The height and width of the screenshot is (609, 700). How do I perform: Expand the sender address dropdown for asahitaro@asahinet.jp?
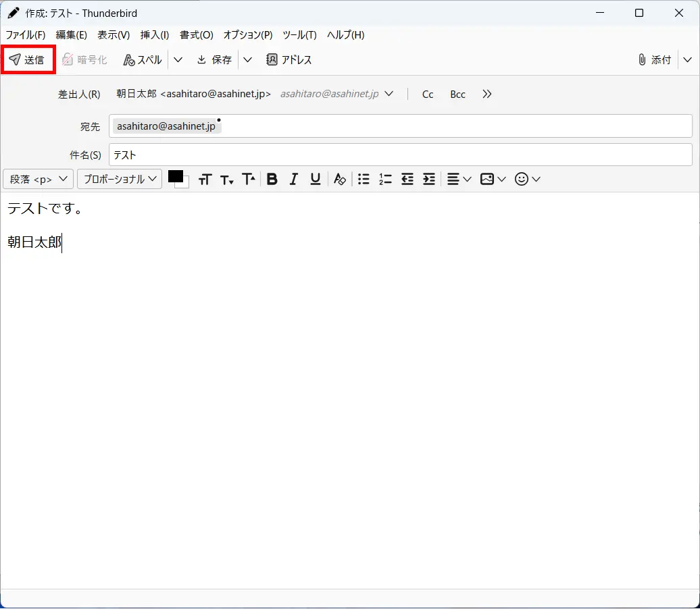pyautogui.click(x=389, y=94)
